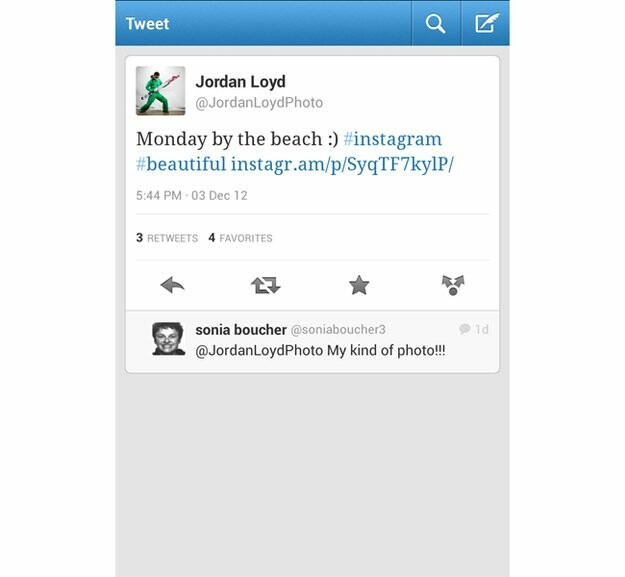
Task: View sonia boucher's avatar photo
Action: pos(168,339)
